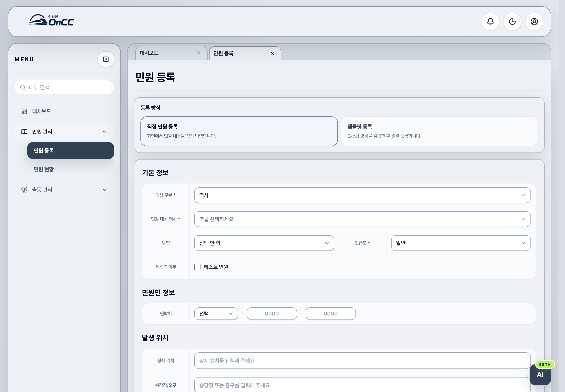This screenshot has height=392, width=565.
Task: Click the 기본 정보 section heading
Action: (x=155, y=173)
